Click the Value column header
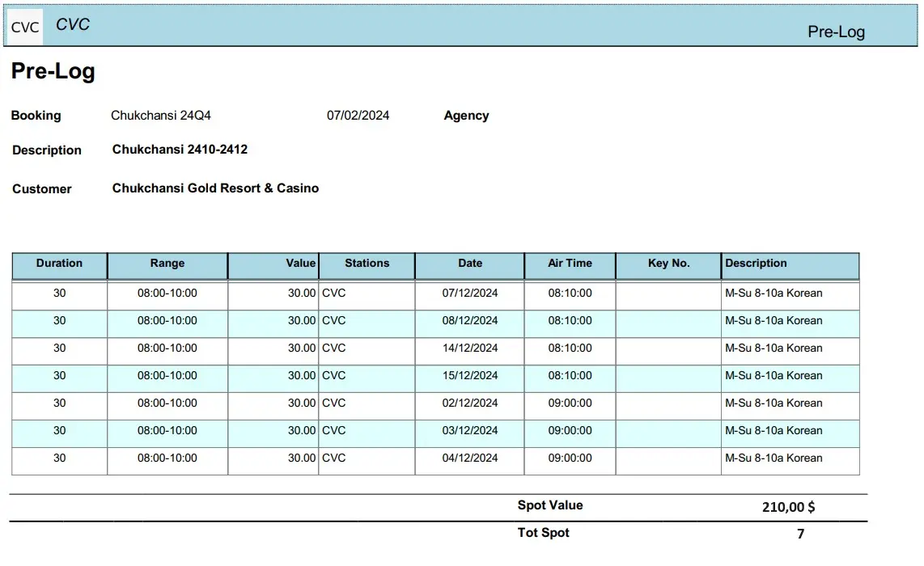924x566 pixels. [x=299, y=264]
